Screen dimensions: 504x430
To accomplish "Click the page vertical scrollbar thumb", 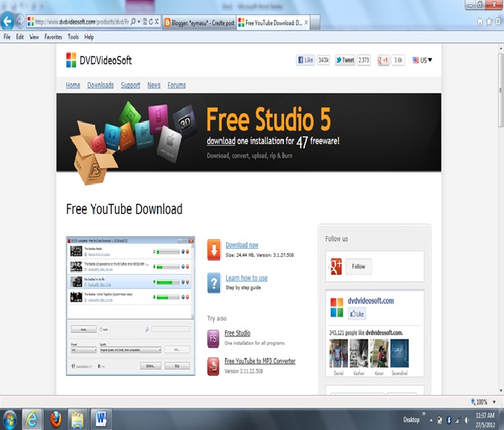I will coord(501,91).
